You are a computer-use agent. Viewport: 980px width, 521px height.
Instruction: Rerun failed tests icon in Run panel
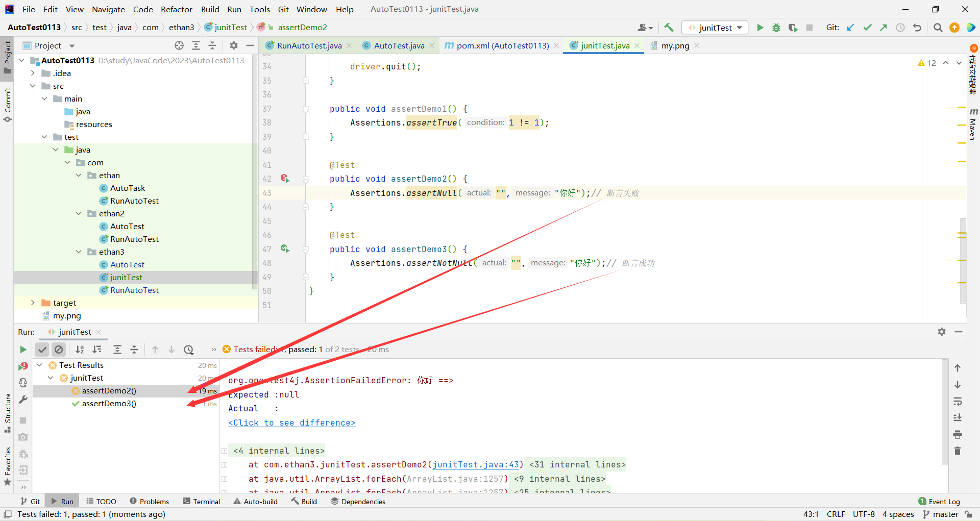[x=23, y=366]
